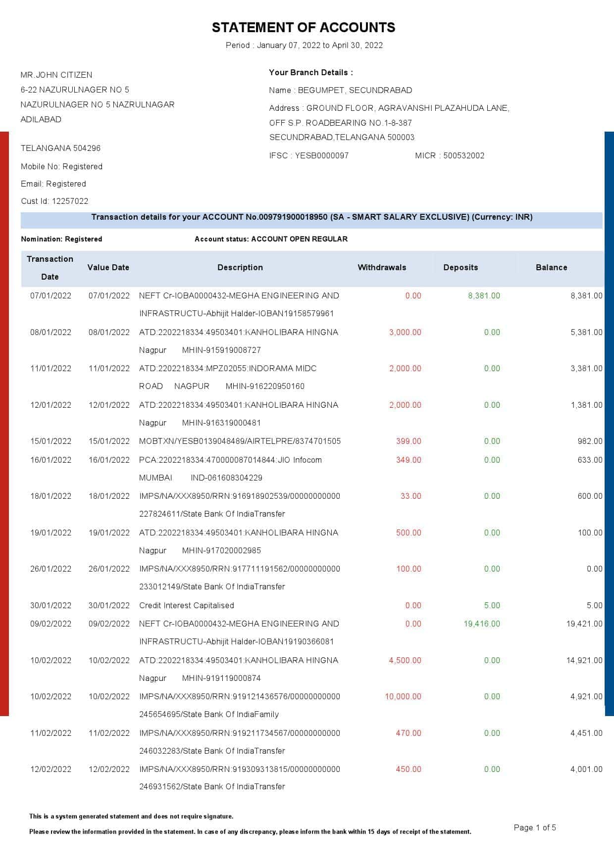Click balance 19,421.00
Screen dimensions: 614x868
click(x=585, y=624)
